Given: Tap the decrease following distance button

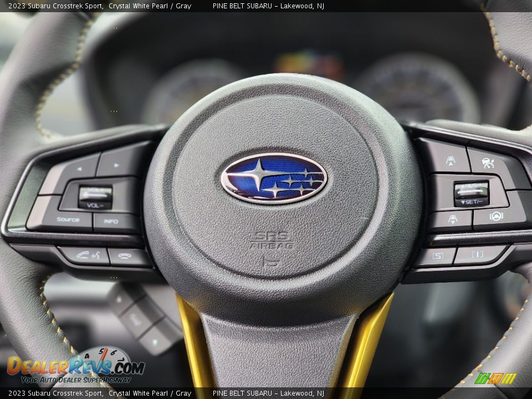Looking at the screenshot, I should (x=451, y=219).
